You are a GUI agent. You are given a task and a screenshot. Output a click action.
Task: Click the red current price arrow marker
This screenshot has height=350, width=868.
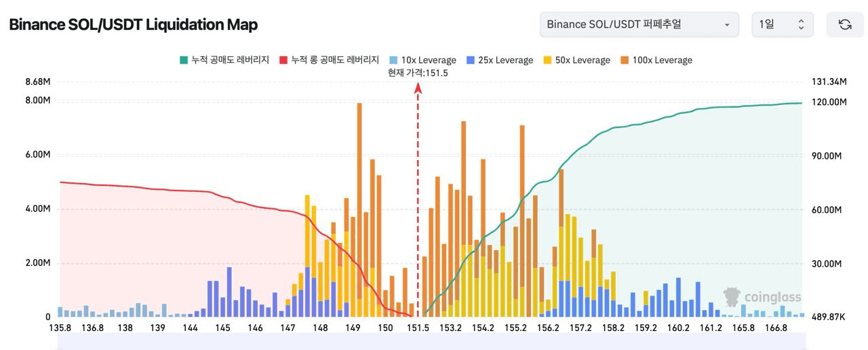tap(418, 88)
